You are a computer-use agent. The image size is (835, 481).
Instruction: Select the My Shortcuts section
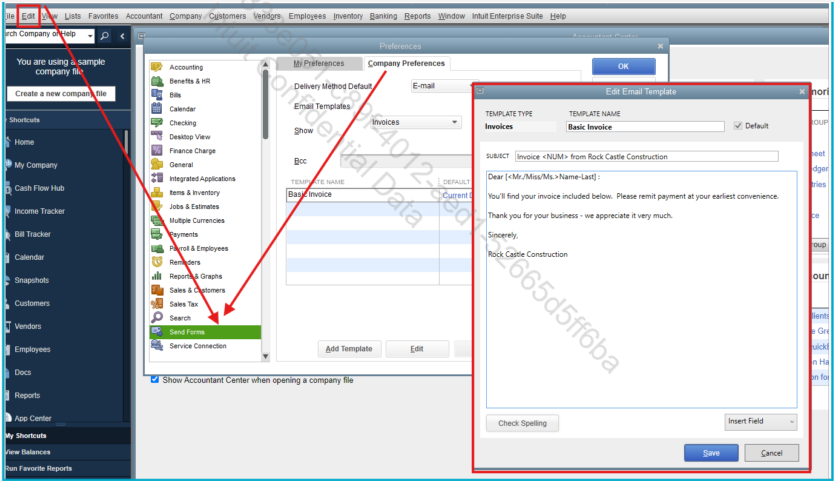(x=68, y=436)
